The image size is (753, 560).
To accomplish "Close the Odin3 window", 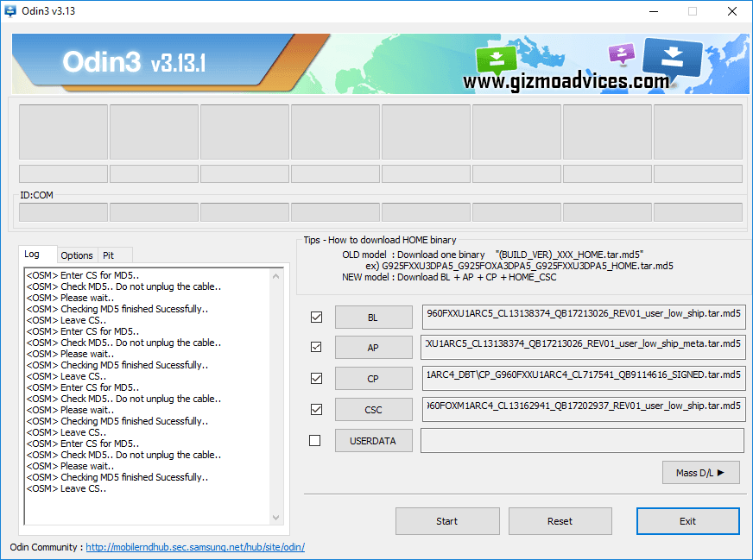I will point(732,11).
